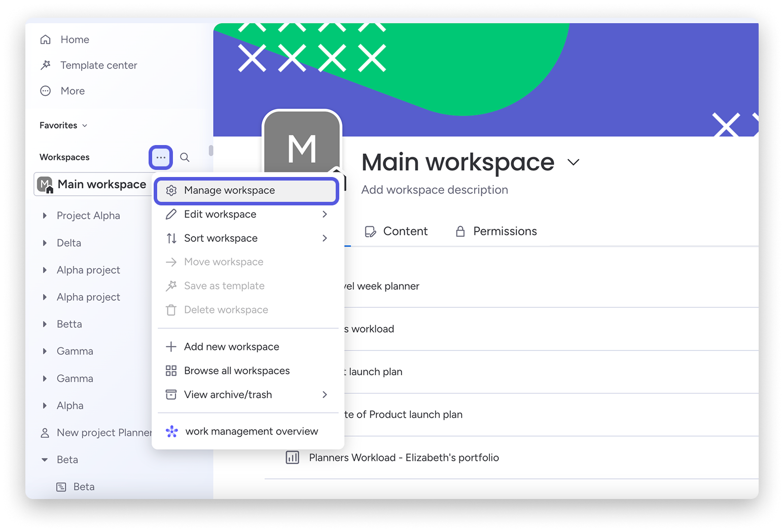The width and height of the screenshot is (784, 532).
Task: Expand the Project Alpha tree item
Action: [x=45, y=216]
